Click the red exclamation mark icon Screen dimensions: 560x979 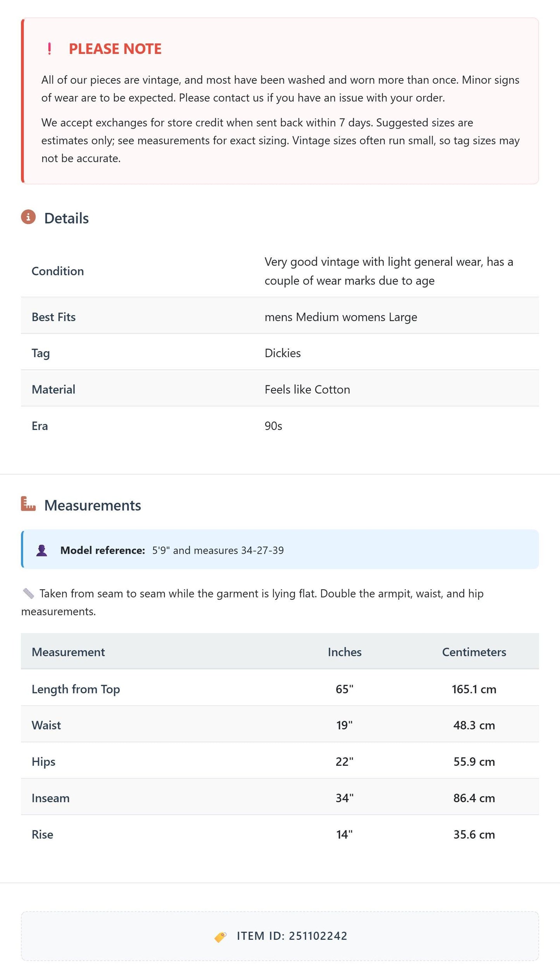coord(49,49)
